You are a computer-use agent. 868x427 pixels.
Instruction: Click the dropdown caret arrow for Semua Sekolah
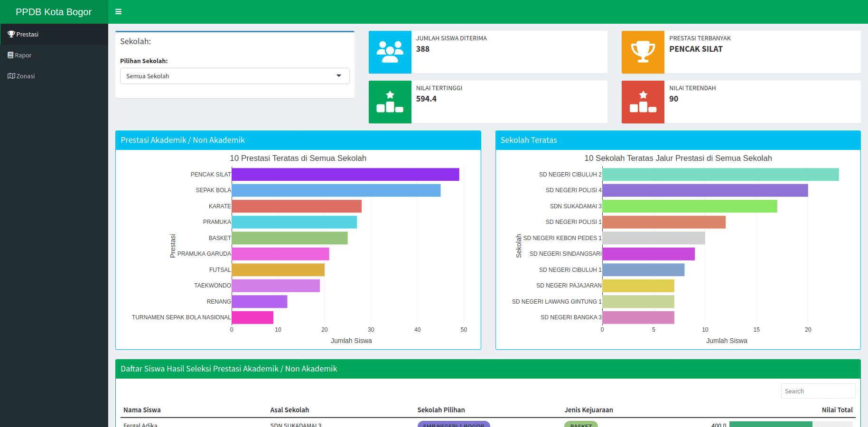click(x=339, y=76)
